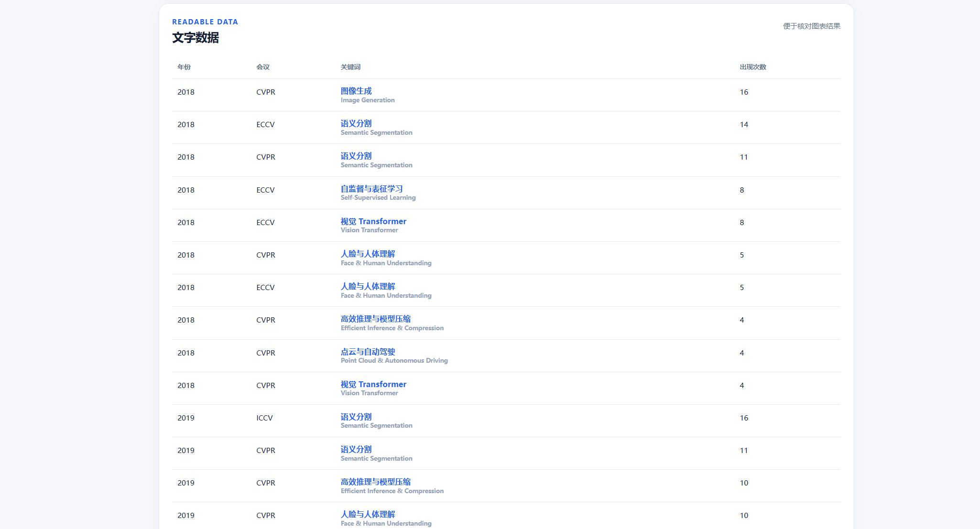Open 视觉 Transformer link in 2018 CVPR row
The image size is (980, 529).
tap(373, 384)
